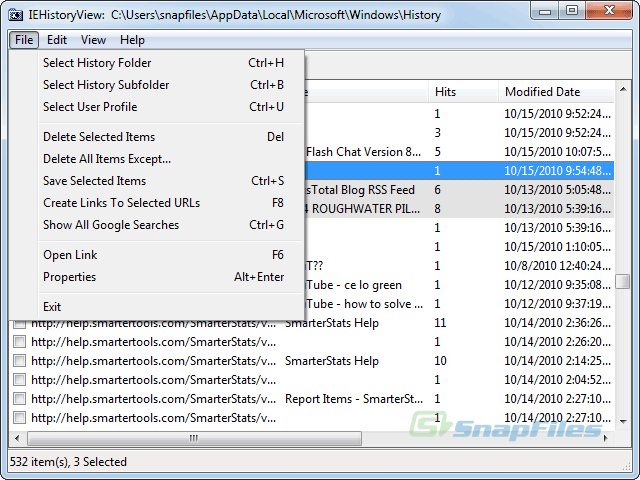Maximize the IEHistoryView window
640x480 pixels.
pos(572,11)
